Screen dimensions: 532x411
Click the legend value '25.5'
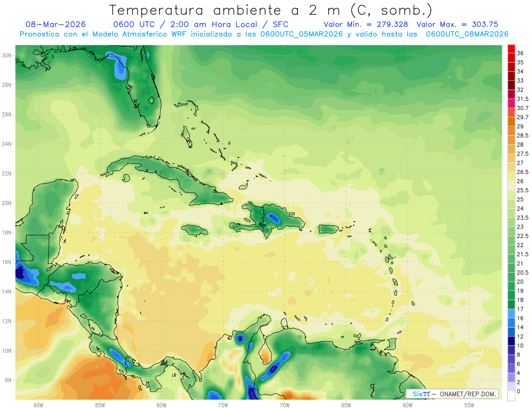pos(523,190)
